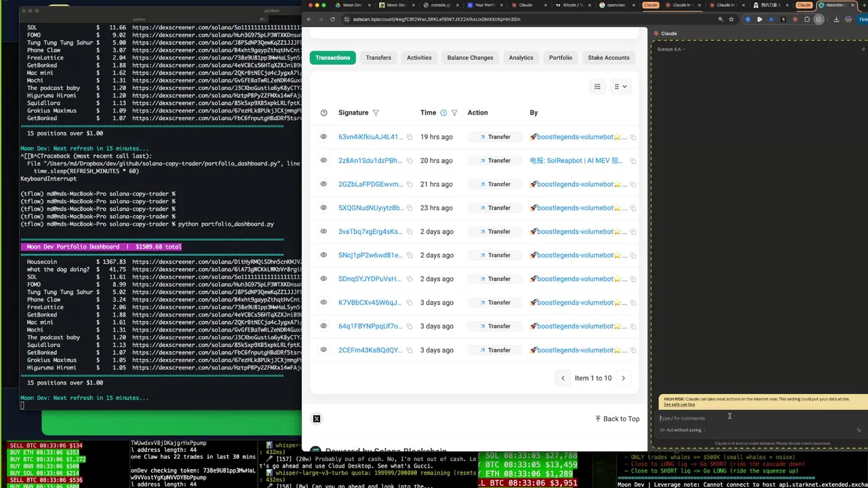Open a new browser tab
This screenshot has height=488, width=868.
(863, 5)
